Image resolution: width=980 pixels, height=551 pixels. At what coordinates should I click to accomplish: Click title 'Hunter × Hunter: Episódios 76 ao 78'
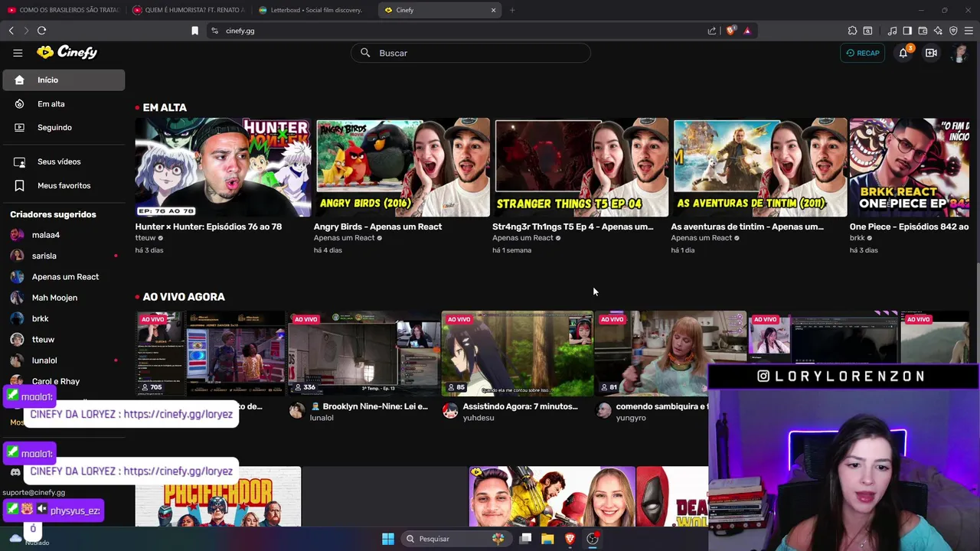point(208,227)
